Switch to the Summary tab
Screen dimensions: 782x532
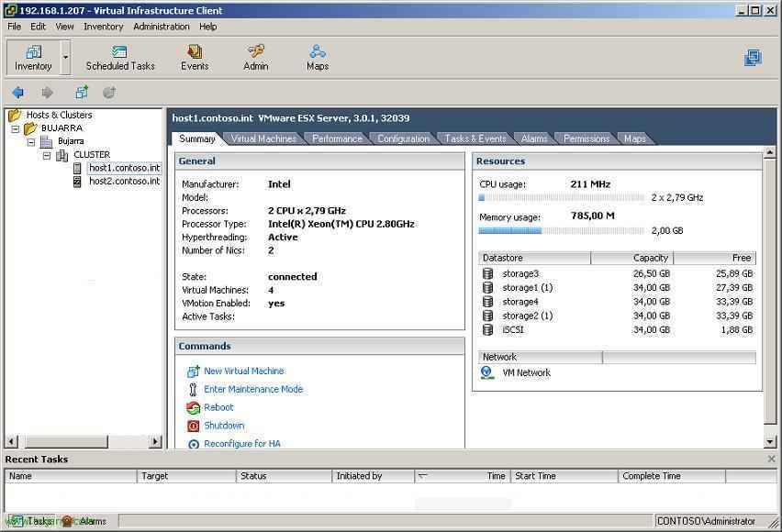[197, 139]
